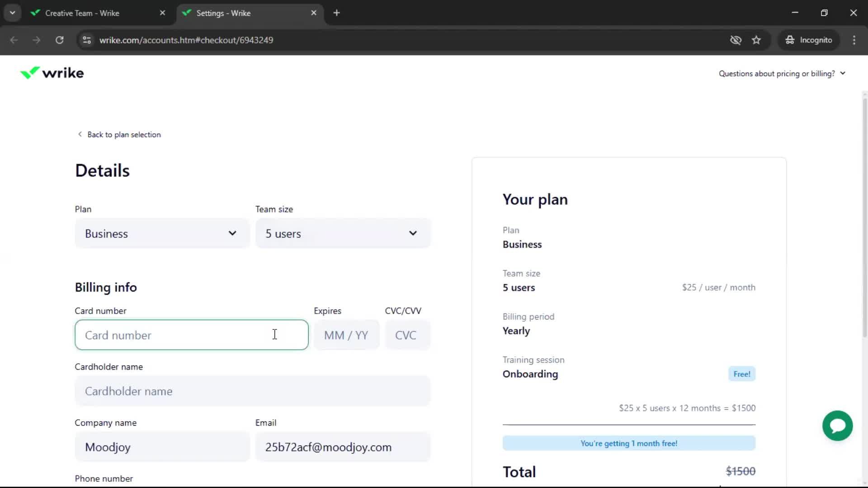
Task: Click the page vertical scrollbar
Action: click(865, 217)
